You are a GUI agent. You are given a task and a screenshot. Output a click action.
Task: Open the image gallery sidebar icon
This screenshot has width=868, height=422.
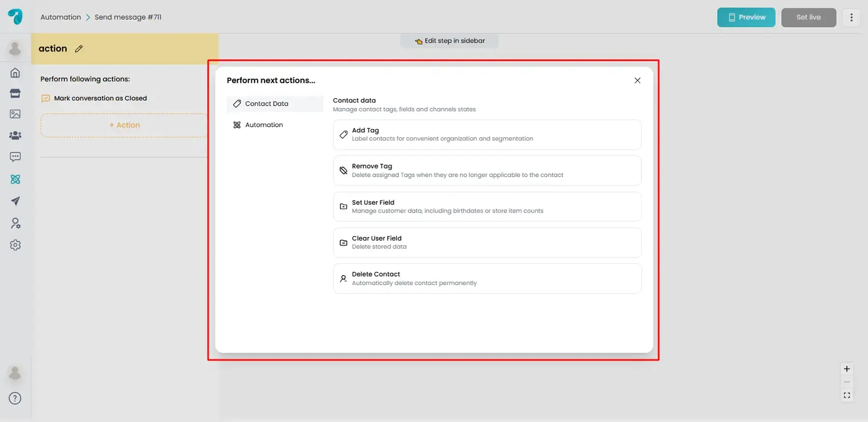pos(15,114)
